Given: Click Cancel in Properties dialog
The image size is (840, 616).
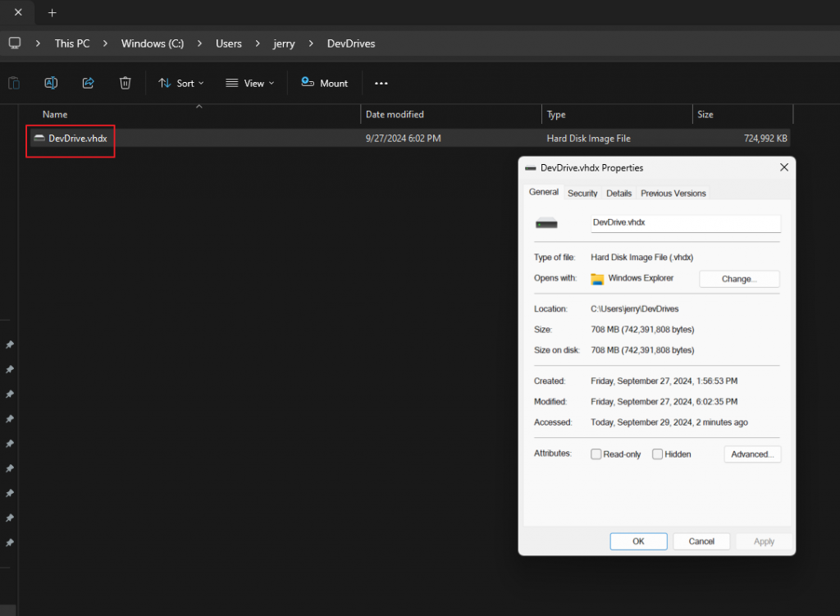Looking at the screenshot, I should pos(701,541).
